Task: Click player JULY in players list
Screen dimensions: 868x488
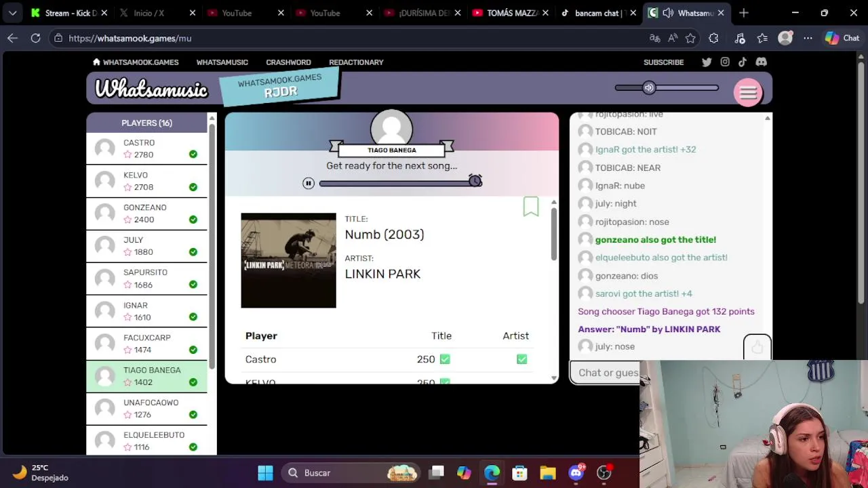Action: click(x=146, y=246)
